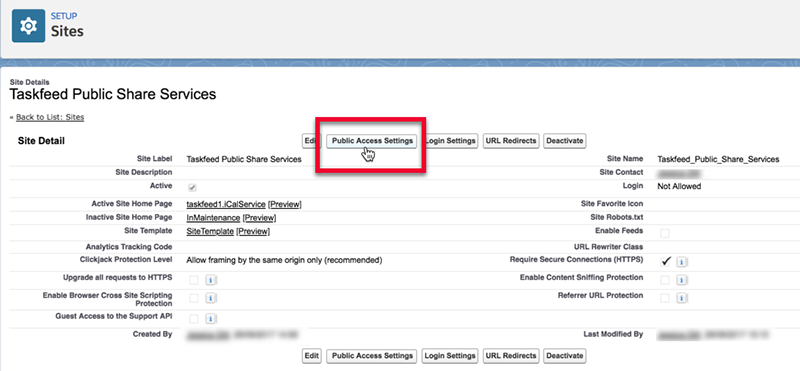This screenshot has width=800, height=371.
Task: Click the bottom Edit button
Action: (x=311, y=356)
